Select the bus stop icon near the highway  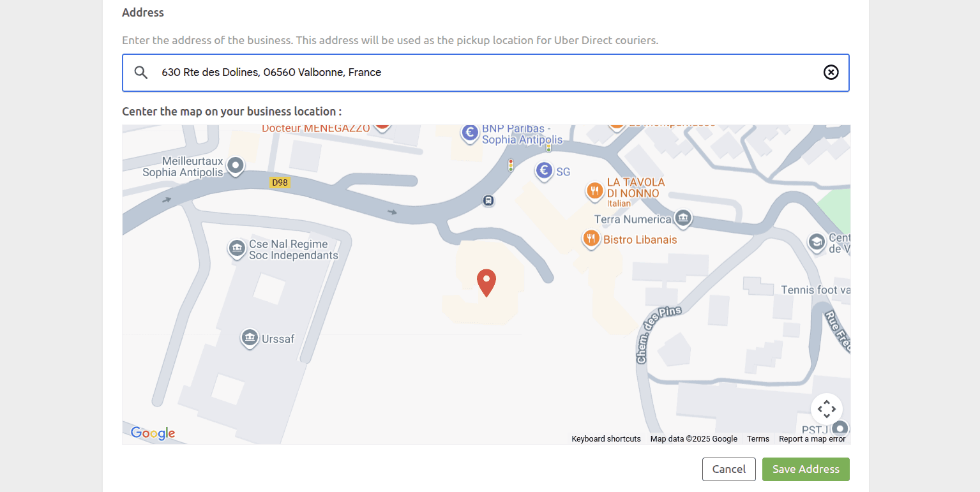pyautogui.click(x=488, y=200)
